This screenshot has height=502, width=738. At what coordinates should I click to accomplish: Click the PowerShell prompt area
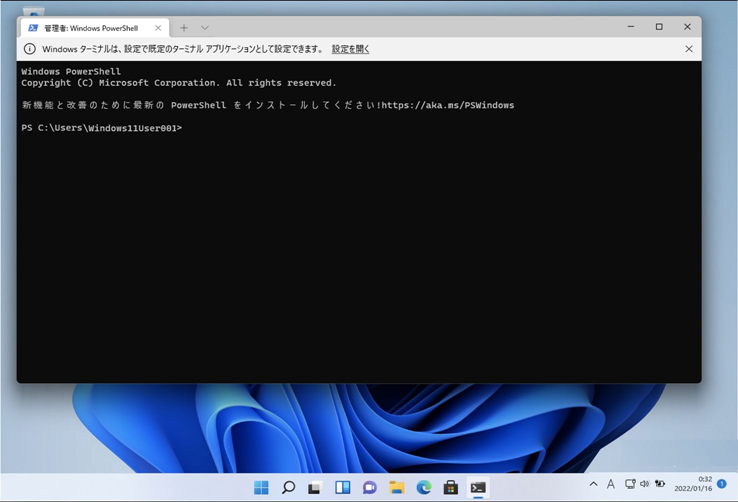click(x=359, y=254)
